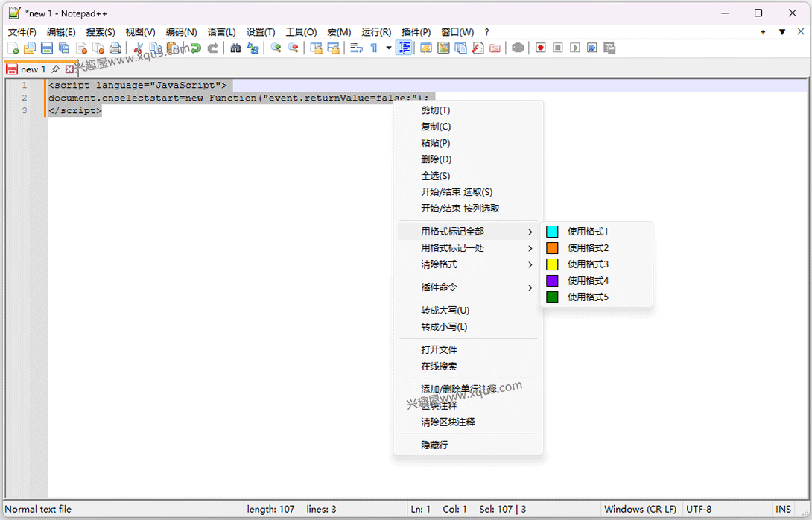Open the user-defined language dialog icon
Viewport: 812px width, 520px height.
click(x=426, y=48)
